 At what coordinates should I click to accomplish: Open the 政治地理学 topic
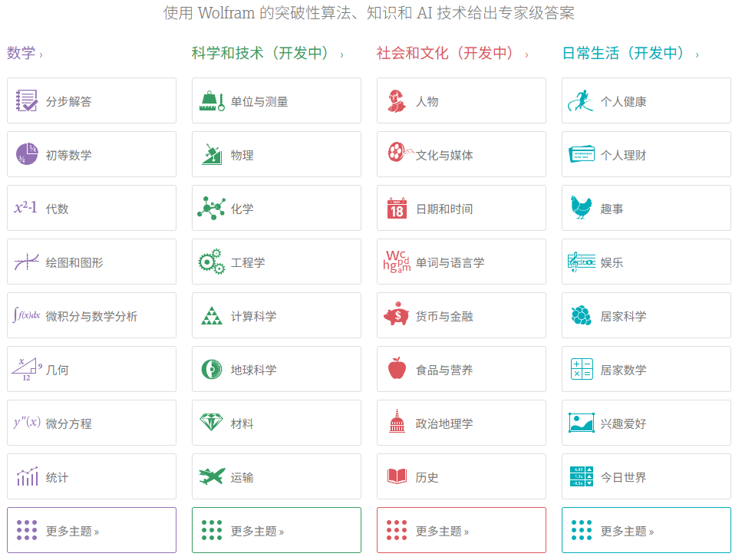pos(461,423)
